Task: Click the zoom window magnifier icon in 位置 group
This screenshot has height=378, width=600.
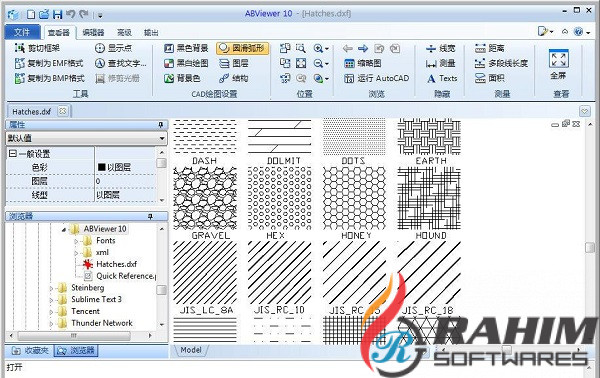Action: tap(301, 48)
